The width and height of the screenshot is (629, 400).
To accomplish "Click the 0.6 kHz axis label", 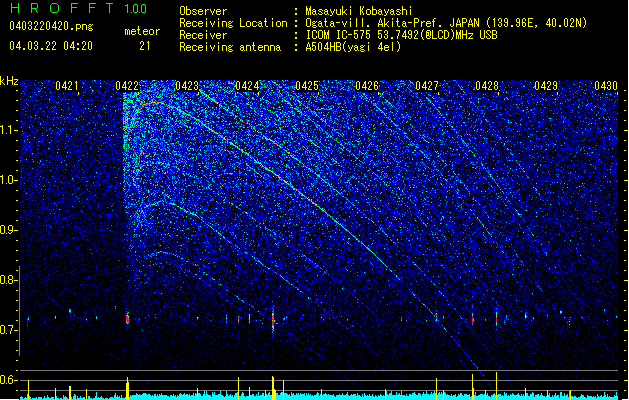I will (x=9, y=380).
